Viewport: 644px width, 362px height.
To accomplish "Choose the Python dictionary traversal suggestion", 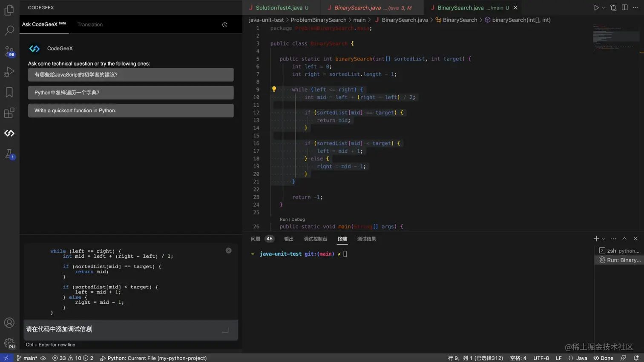I will click(131, 93).
